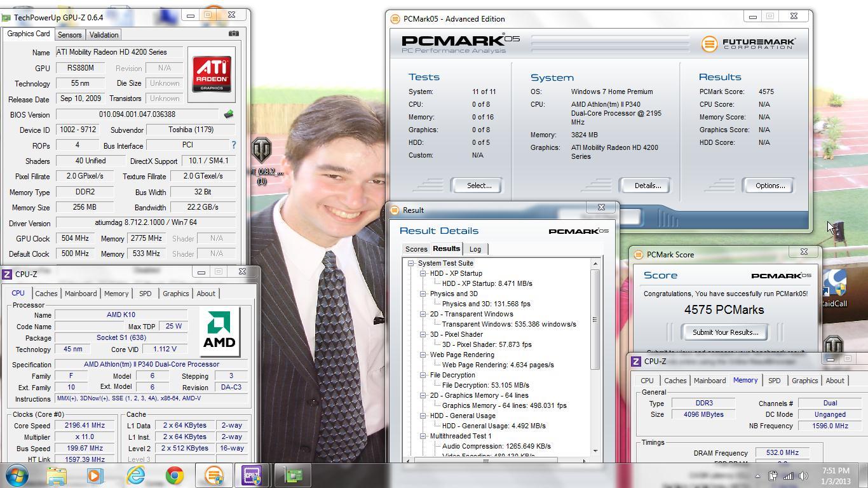Click the '4575 PCMarks' score text
Image resolution: width=868 pixels, height=488 pixels.
(x=724, y=310)
